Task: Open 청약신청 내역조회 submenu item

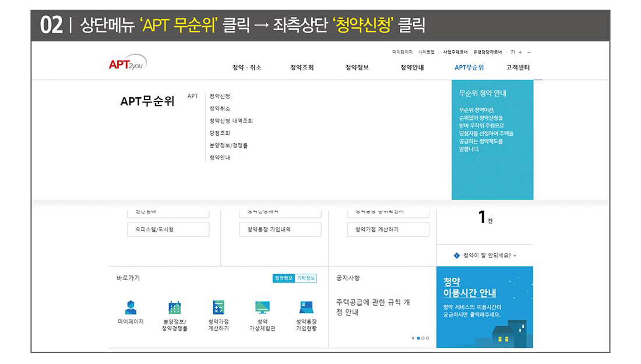Action: (231, 121)
